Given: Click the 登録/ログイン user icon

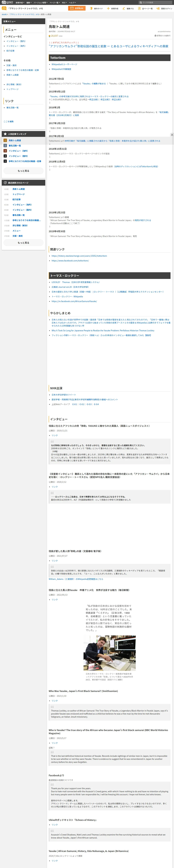Looking at the screenshot, I should [x=158, y=8].
